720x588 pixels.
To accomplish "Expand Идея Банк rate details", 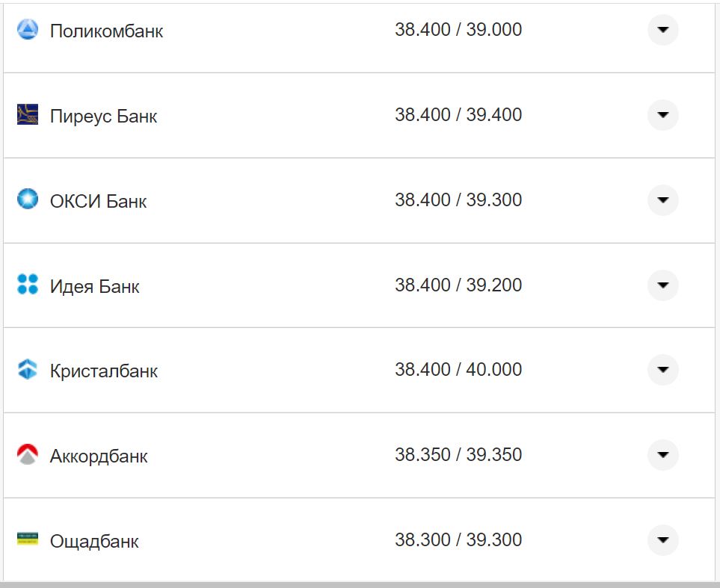I will tap(662, 285).
